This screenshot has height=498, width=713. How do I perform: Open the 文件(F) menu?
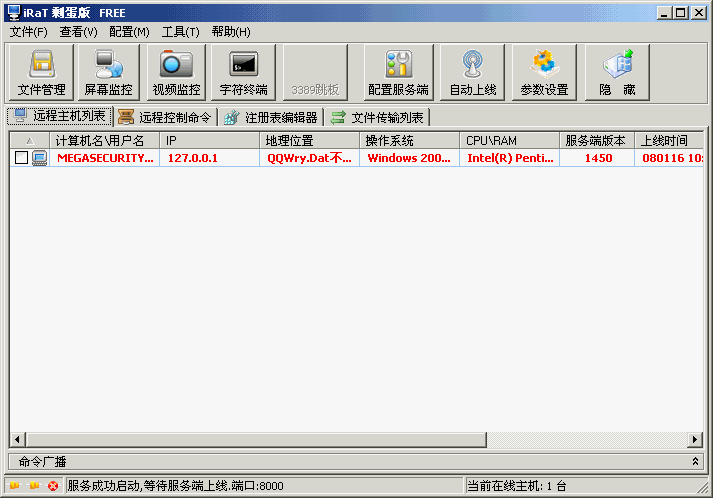point(28,32)
